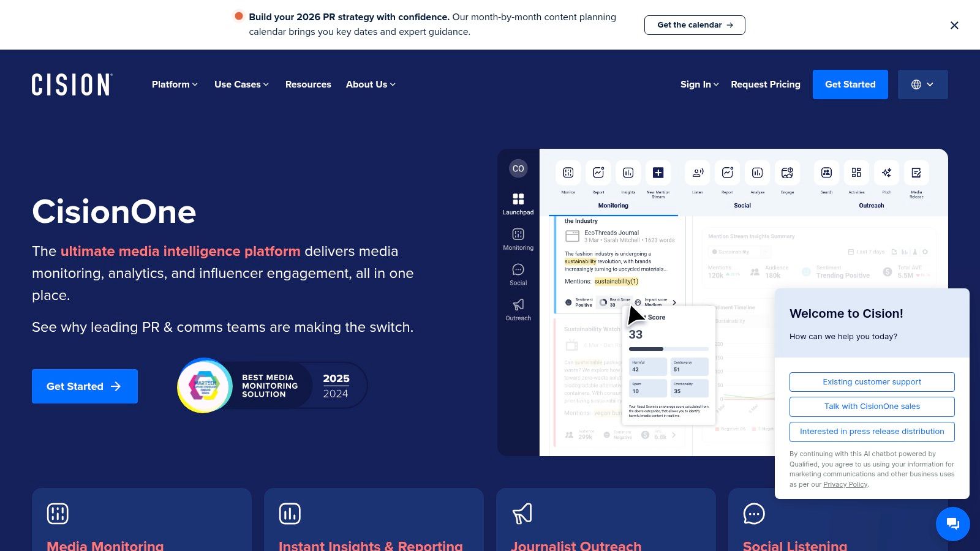Click the Launchpad icon in the sidebar

click(x=518, y=199)
